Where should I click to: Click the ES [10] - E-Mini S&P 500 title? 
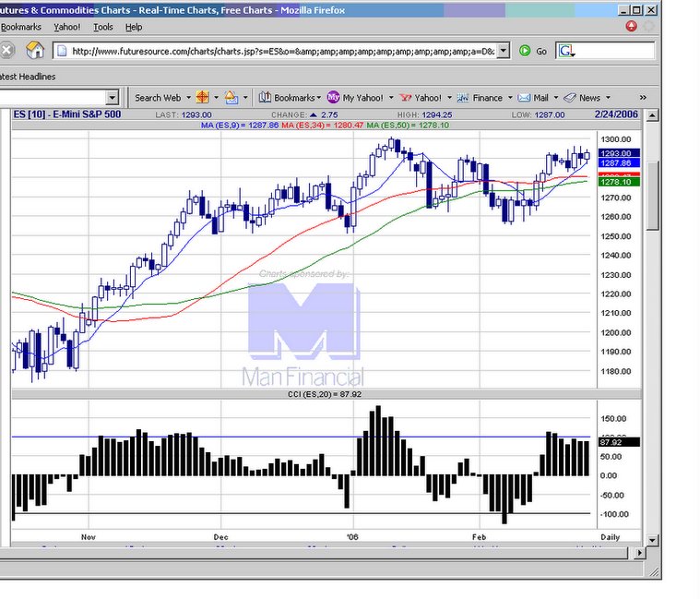[67, 114]
